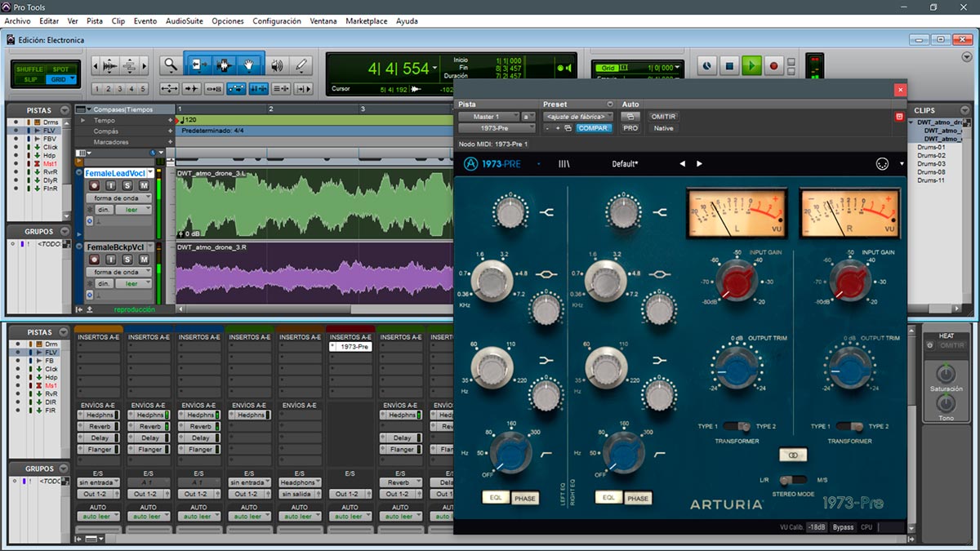Click the left channel PHASE button
980x551 pixels.
[524, 497]
